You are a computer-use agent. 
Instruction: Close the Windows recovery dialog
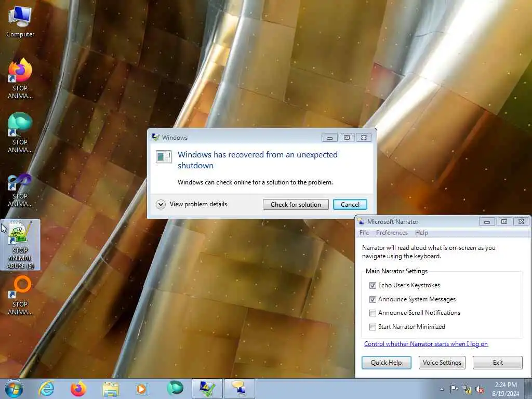[x=364, y=137]
